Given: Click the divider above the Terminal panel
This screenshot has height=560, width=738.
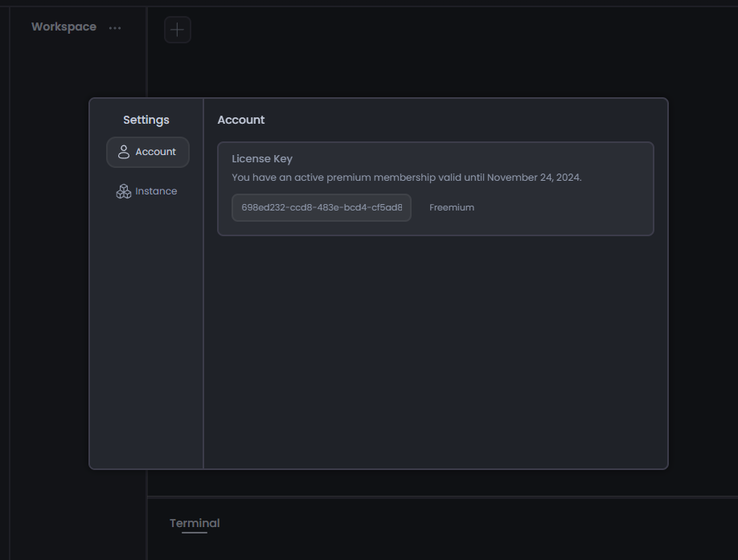Looking at the screenshot, I should coord(442,497).
